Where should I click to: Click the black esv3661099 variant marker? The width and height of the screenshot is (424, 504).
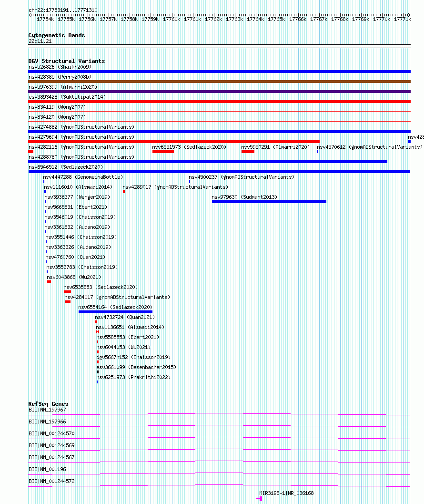click(98, 372)
